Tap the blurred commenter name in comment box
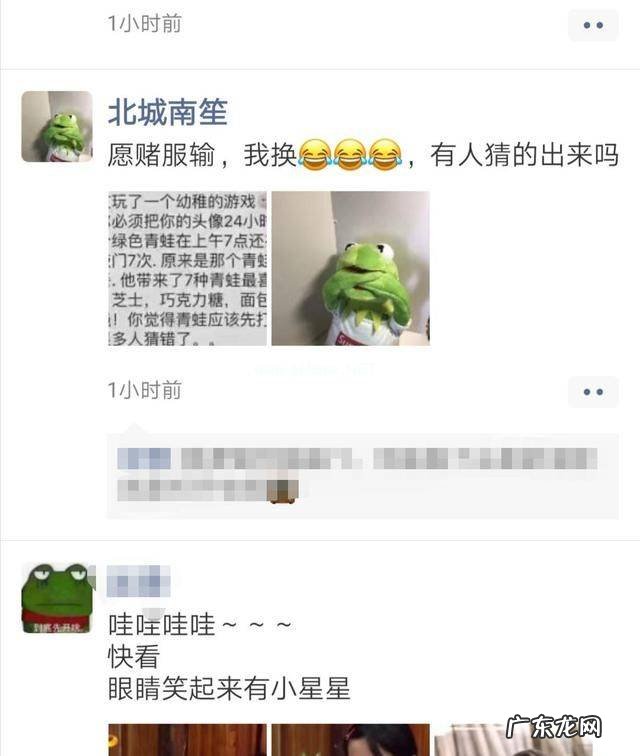 (x=144, y=459)
